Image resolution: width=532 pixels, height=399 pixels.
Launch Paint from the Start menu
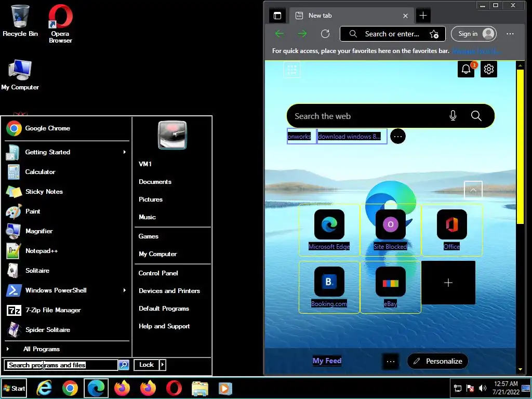[x=67, y=211]
